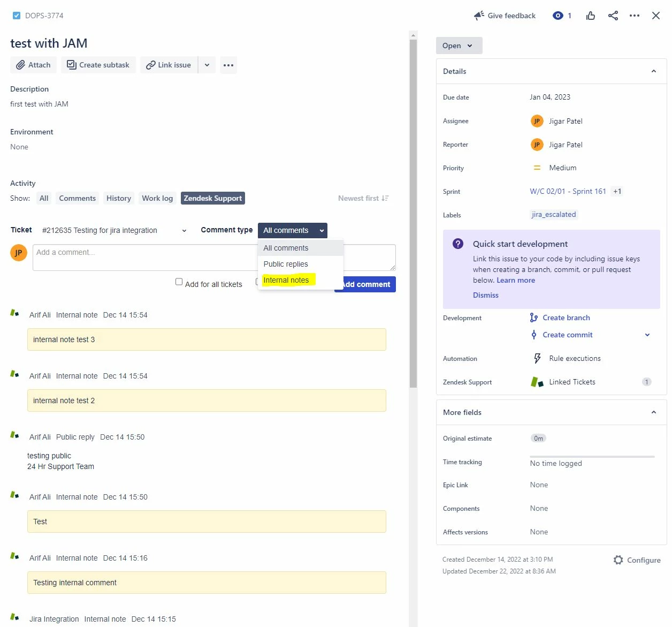Click the Due date Jan 04, 2023

coord(550,97)
